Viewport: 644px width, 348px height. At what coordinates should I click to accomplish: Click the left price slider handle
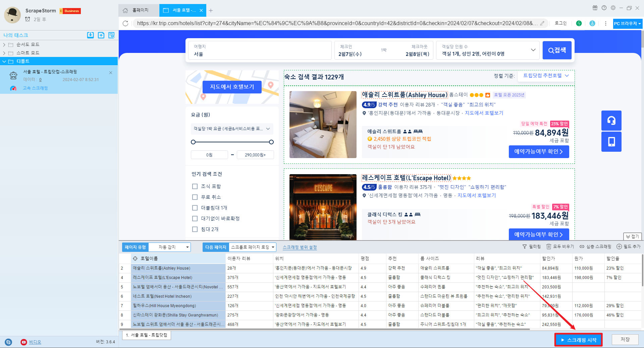click(193, 142)
